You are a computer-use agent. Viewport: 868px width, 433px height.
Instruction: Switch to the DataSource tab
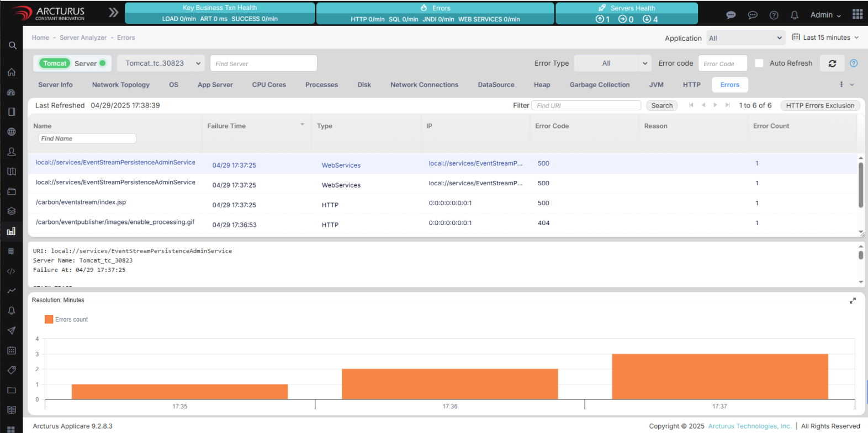pyautogui.click(x=496, y=85)
